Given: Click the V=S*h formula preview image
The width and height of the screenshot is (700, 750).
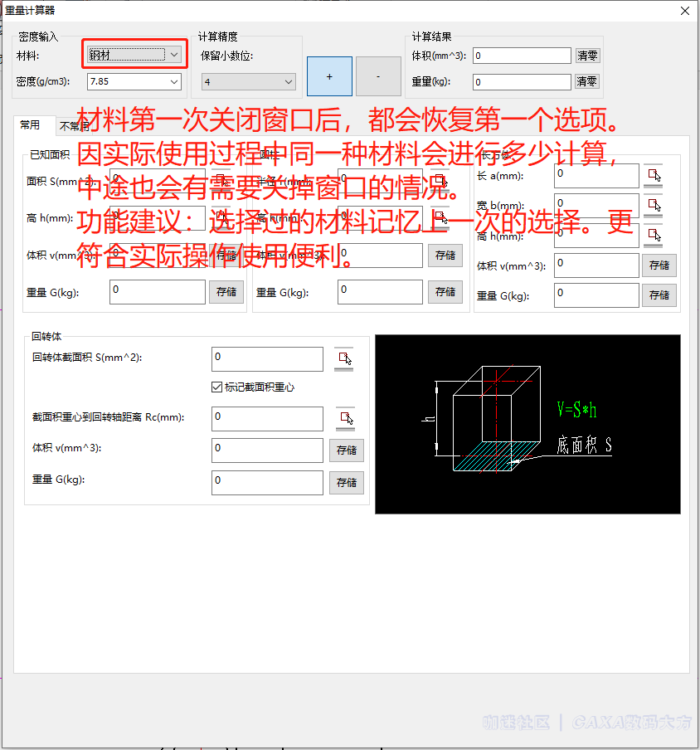Looking at the screenshot, I should 527,424.
